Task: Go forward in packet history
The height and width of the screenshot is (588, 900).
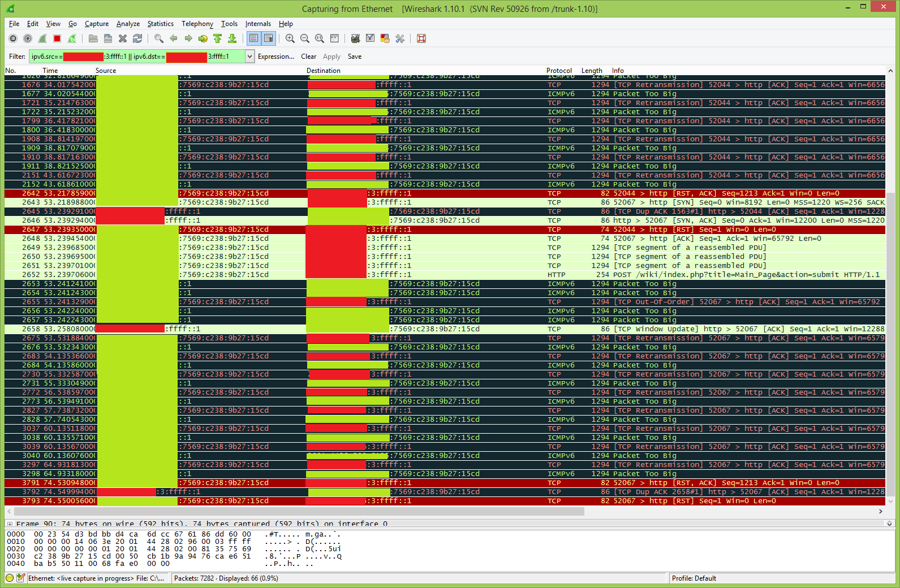Action: pos(188,38)
